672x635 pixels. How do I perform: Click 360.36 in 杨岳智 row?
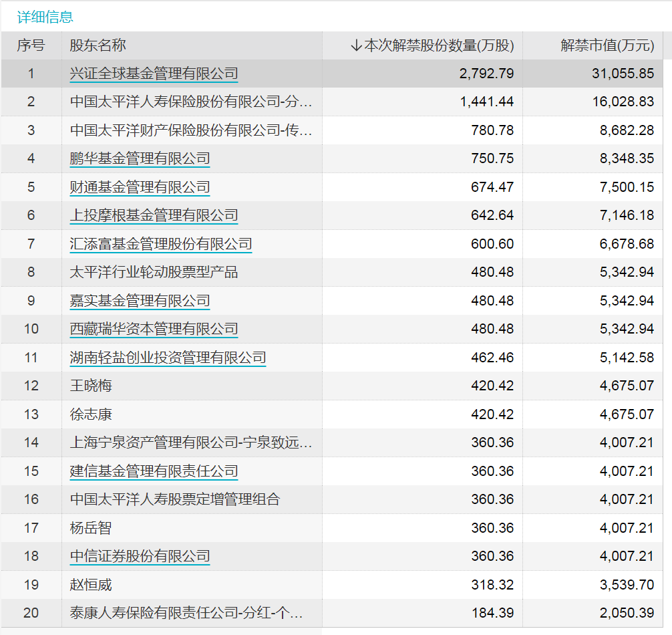pyautogui.click(x=492, y=528)
